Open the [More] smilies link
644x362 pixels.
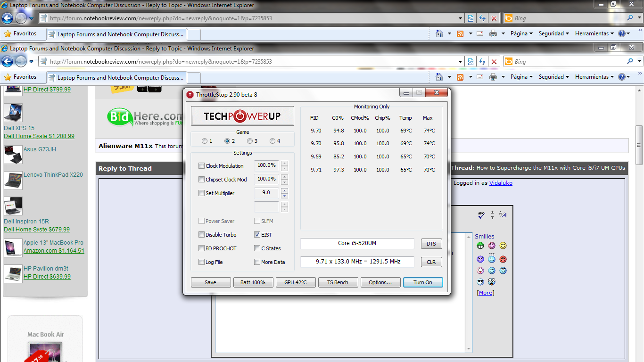click(x=486, y=293)
